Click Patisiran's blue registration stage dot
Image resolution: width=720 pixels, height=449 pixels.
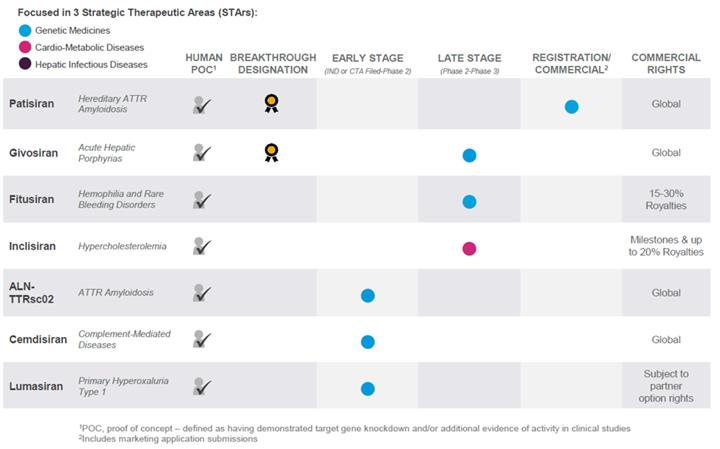click(x=571, y=106)
